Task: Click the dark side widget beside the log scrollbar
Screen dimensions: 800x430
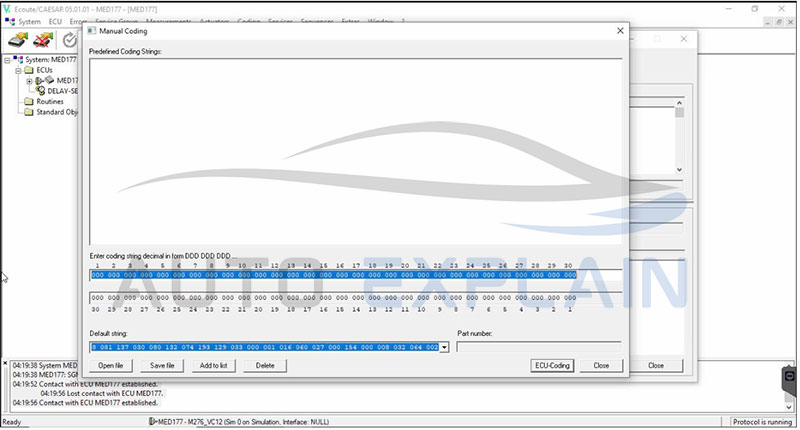Action: [789, 379]
